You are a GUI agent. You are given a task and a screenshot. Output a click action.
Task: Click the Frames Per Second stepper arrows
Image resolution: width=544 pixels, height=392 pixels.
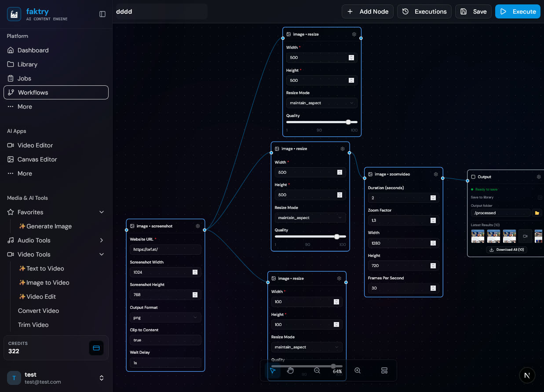pos(433,288)
